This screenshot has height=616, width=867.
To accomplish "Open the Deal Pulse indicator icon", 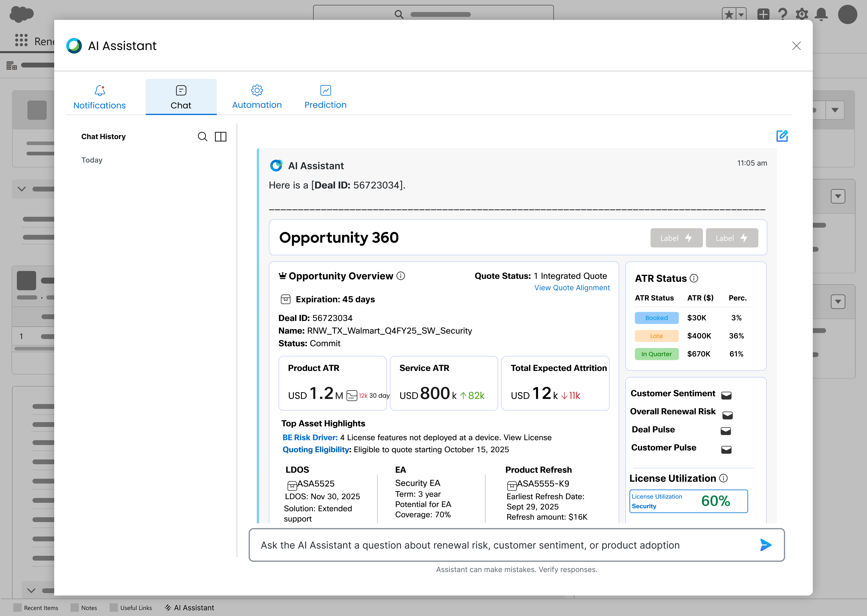I will tap(726, 431).
